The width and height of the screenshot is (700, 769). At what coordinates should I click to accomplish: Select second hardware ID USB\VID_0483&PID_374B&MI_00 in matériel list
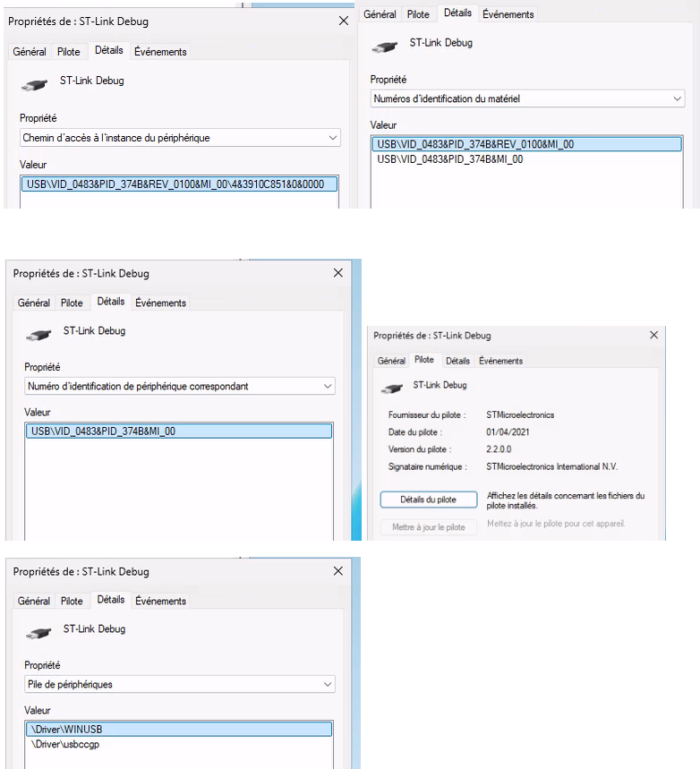tap(450, 159)
